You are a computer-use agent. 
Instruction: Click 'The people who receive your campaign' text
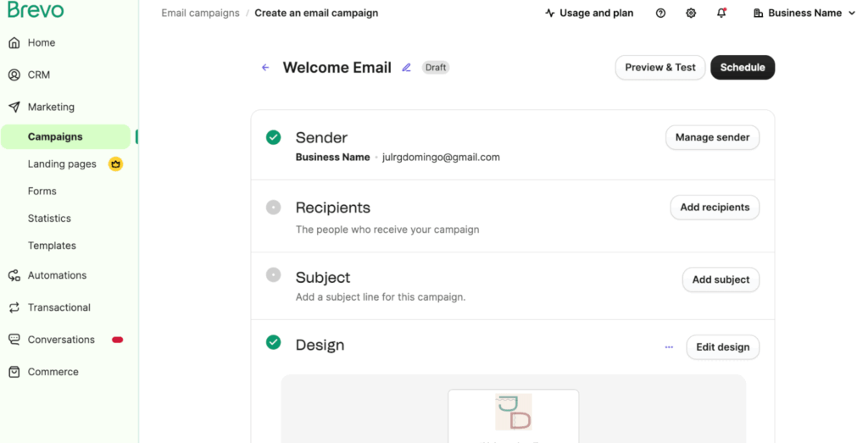pos(387,230)
